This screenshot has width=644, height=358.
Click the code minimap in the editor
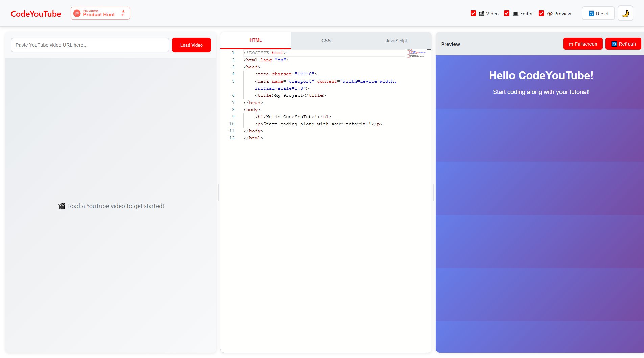[x=416, y=53]
